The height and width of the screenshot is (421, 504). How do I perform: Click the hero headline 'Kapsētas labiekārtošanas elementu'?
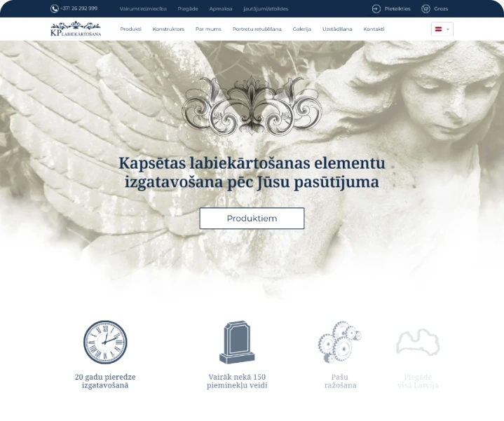click(252, 163)
